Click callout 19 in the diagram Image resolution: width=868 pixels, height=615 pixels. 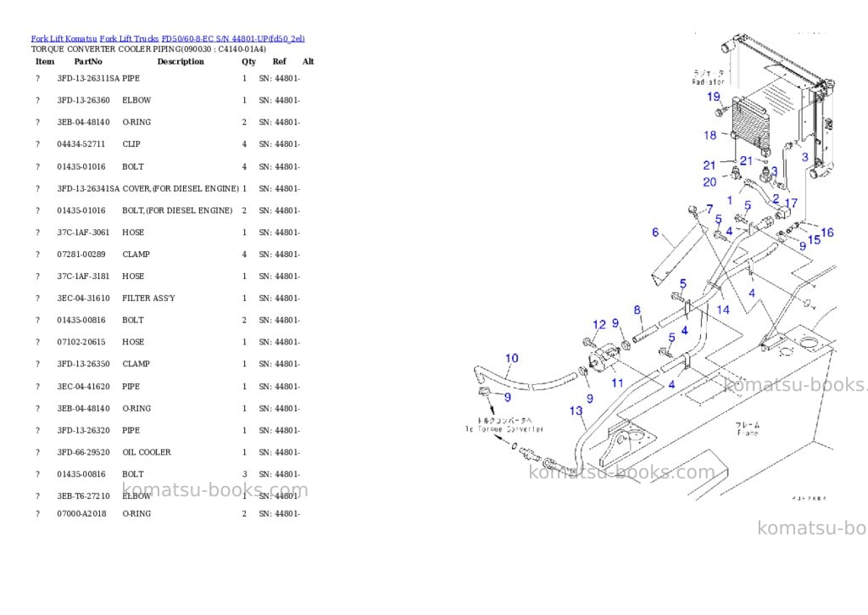714,97
